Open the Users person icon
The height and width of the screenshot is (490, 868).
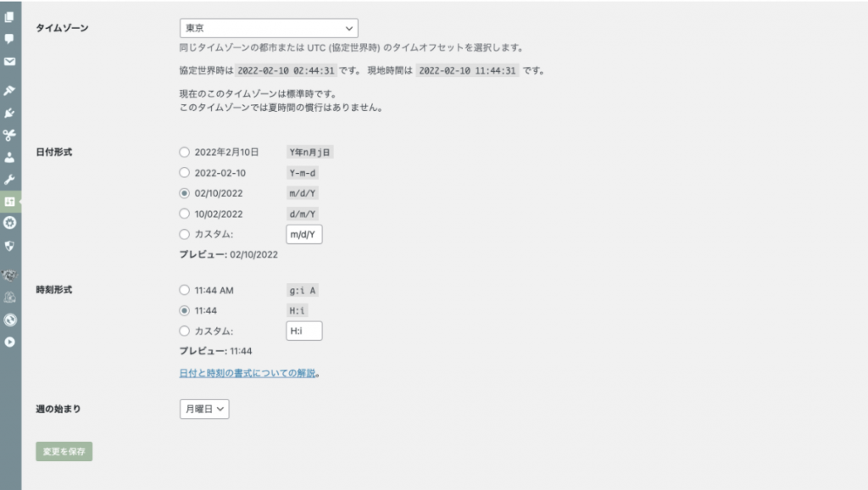click(9, 157)
